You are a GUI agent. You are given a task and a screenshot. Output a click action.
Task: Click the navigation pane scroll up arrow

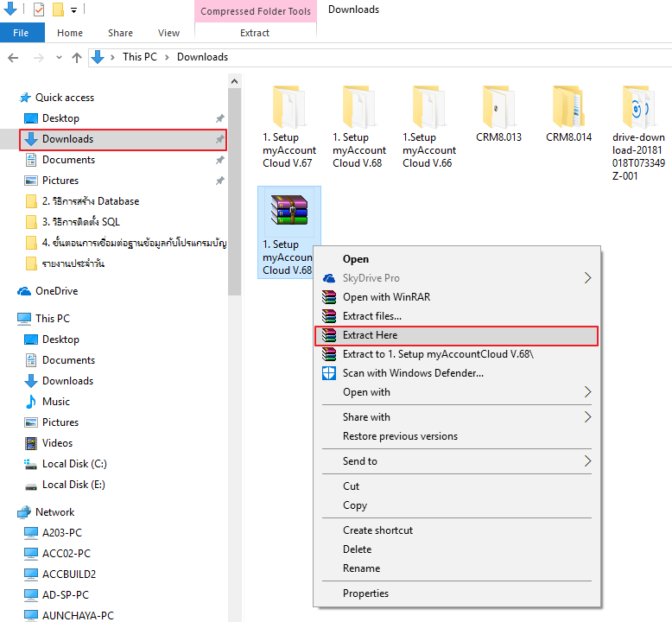234,81
